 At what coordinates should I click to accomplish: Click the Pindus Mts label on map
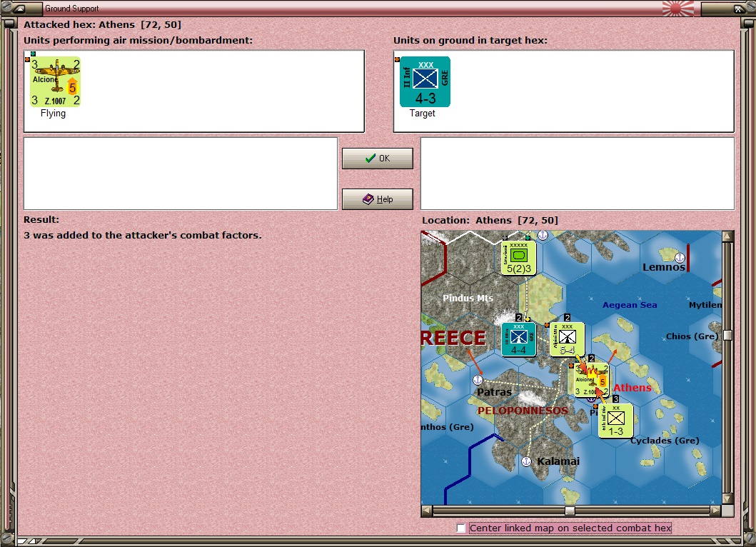tap(468, 298)
